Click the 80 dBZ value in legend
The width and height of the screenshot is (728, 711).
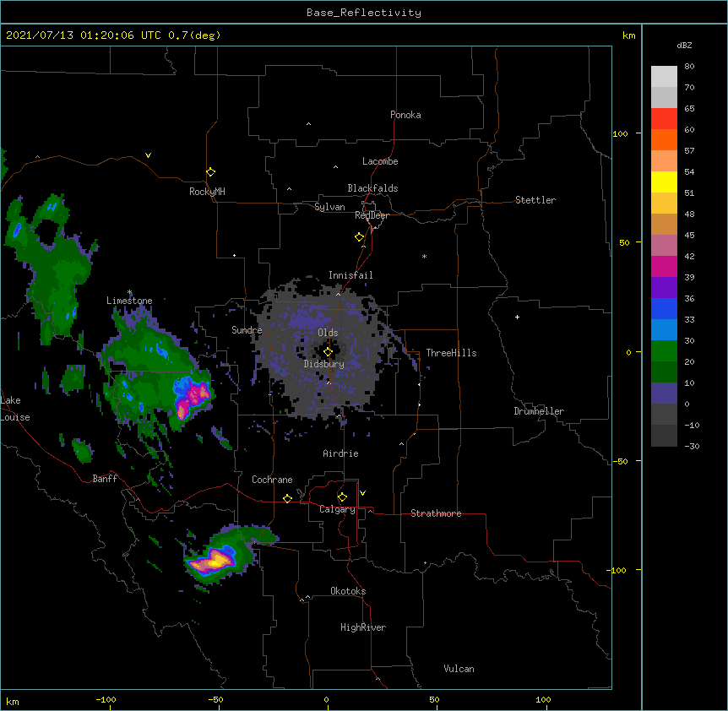click(x=689, y=67)
